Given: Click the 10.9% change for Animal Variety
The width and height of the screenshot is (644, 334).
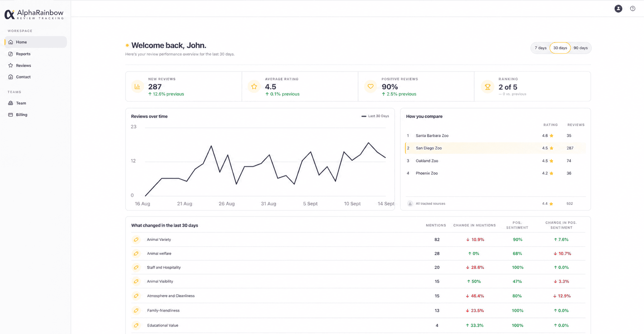Looking at the screenshot, I should 475,240.
